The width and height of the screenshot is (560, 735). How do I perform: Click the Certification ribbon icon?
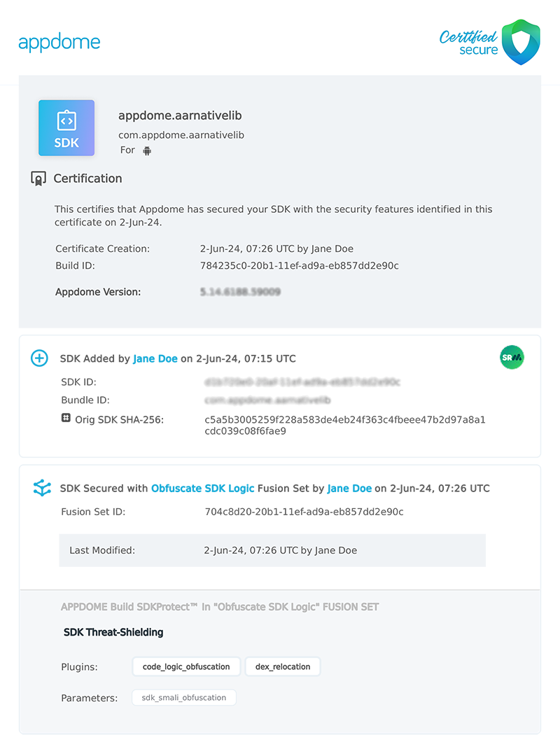tap(38, 178)
